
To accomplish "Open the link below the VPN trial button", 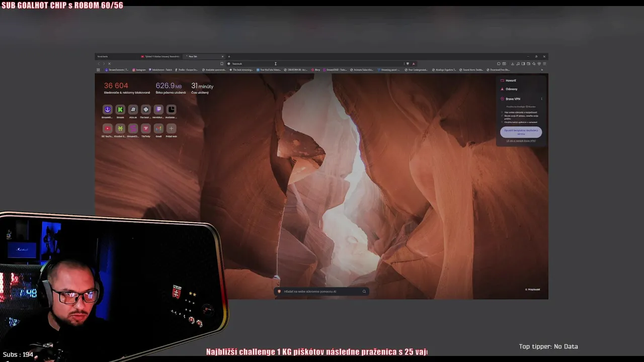I will pyautogui.click(x=521, y=141).
